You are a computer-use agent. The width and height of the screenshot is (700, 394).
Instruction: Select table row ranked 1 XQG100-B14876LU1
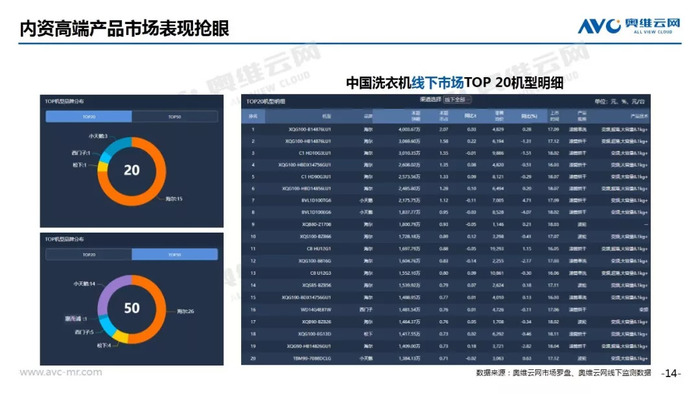(x=446, y=129)
